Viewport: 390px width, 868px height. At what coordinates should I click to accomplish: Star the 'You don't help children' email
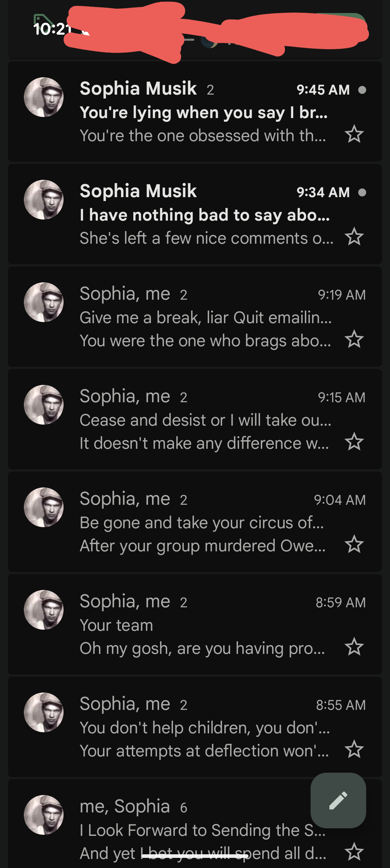coord(354,750)
